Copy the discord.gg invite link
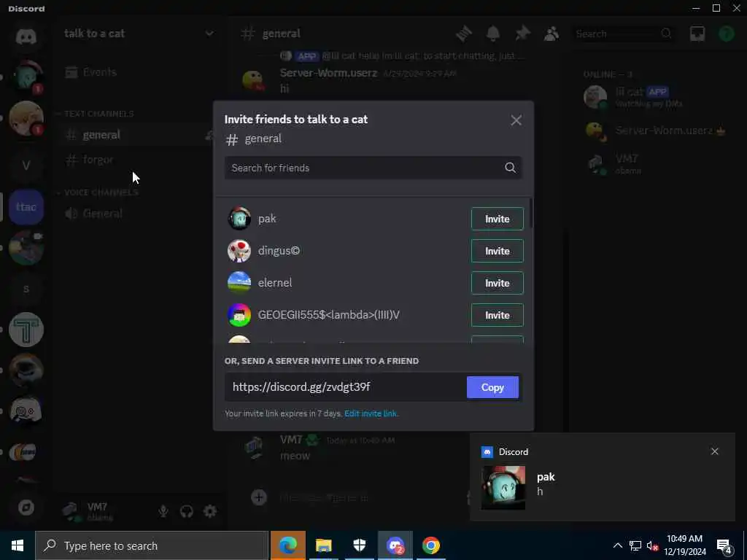747x560 pixels. click(492, 388)
